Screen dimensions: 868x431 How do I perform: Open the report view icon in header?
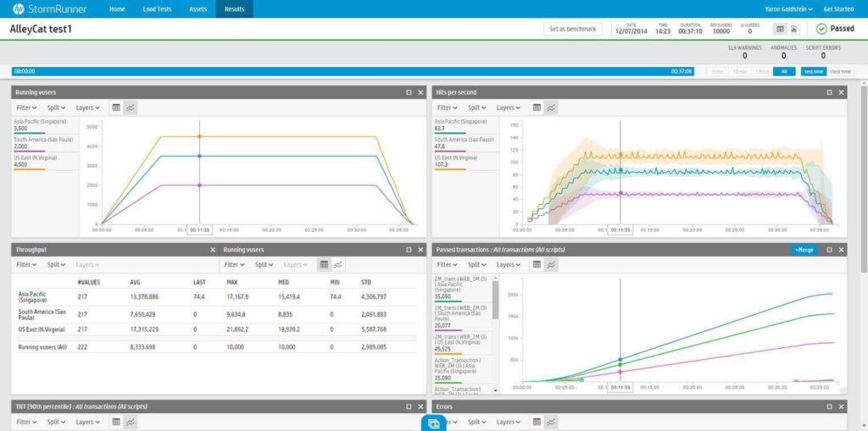pos(793,29)
